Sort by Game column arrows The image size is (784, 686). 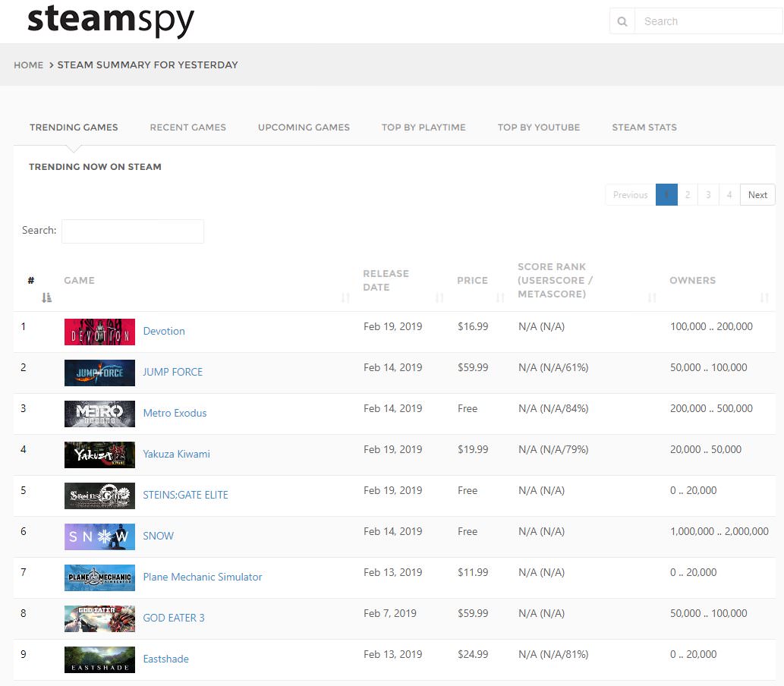point(346,297)
